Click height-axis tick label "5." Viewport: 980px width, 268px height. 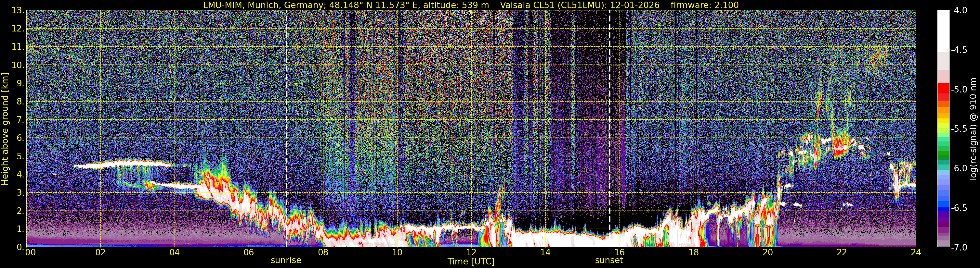[x=20, y=156]
